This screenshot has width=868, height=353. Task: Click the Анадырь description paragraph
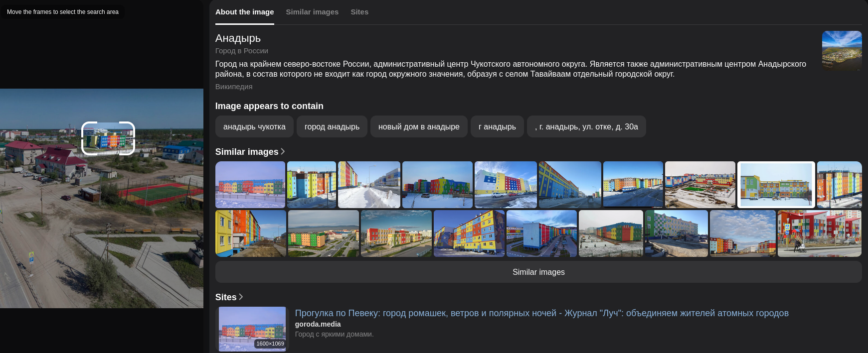pos(511,69)
